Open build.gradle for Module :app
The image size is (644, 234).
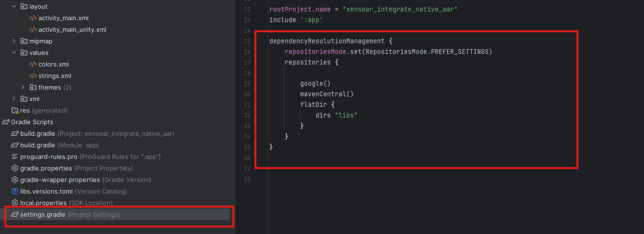click(x=38, y=145)
